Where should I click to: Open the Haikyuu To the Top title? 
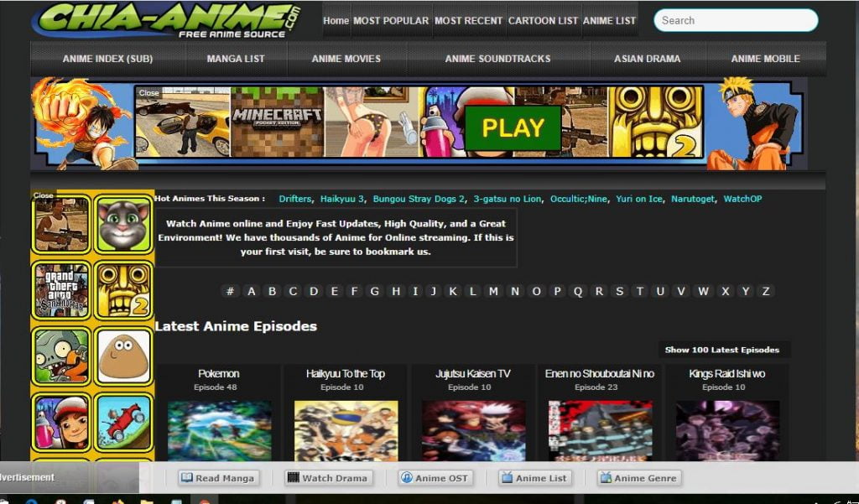point(345,374)
